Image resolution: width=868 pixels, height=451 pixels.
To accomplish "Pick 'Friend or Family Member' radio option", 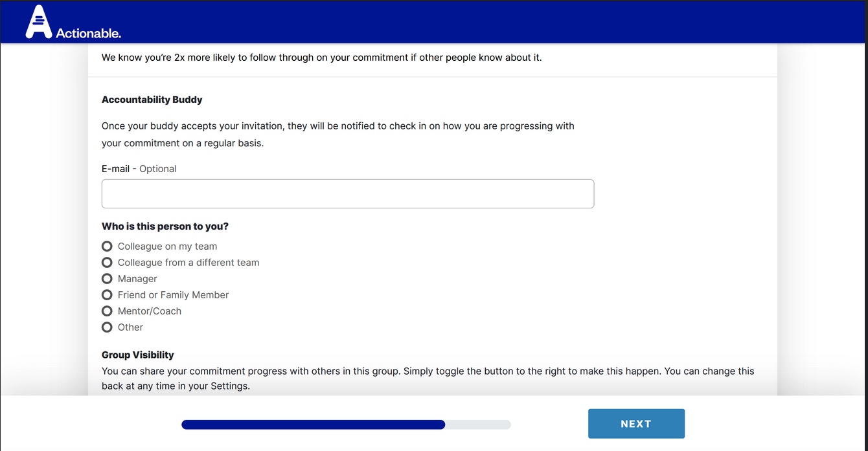I will [x=108, y=295].
